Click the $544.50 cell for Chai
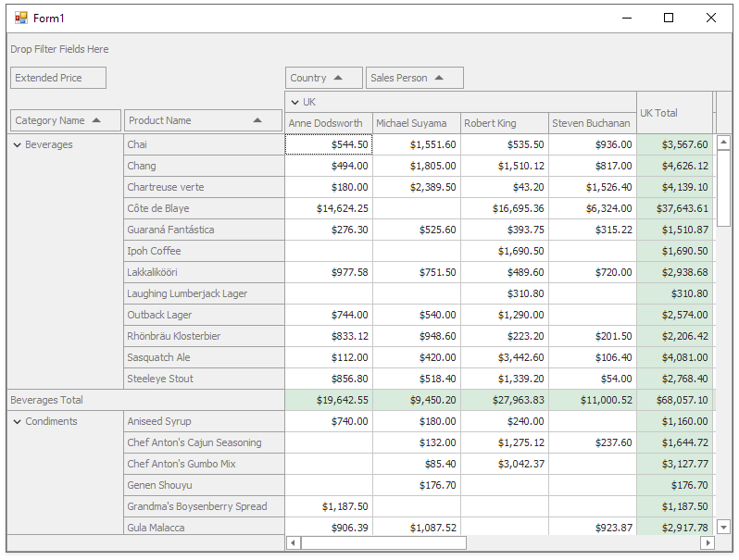This screenshot has height=560, width=739. pos(329,144)
